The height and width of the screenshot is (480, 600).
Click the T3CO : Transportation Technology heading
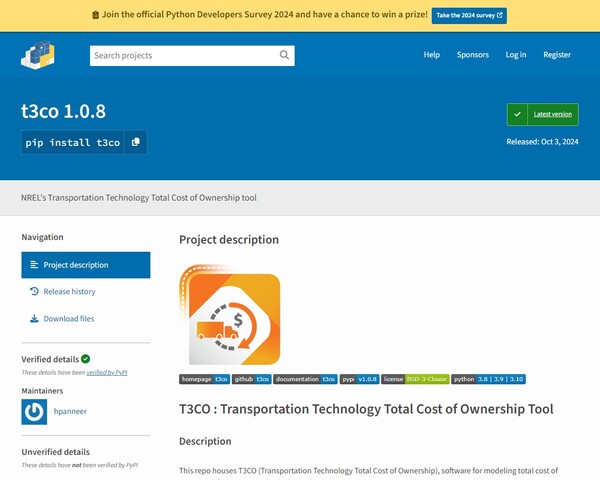[x=366, y=409]
